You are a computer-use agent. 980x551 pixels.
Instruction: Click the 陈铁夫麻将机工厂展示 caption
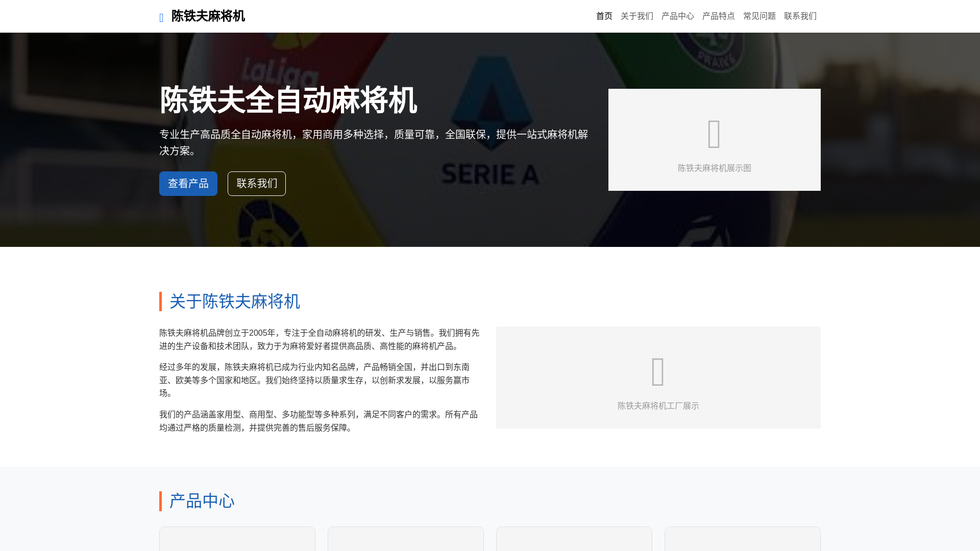click(x=658, y=406)
